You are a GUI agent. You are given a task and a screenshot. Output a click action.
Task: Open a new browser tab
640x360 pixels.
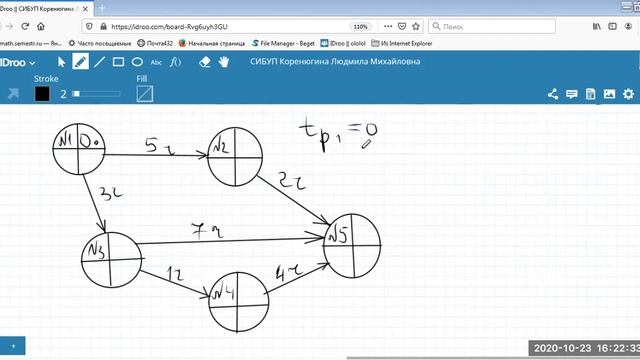102,8
